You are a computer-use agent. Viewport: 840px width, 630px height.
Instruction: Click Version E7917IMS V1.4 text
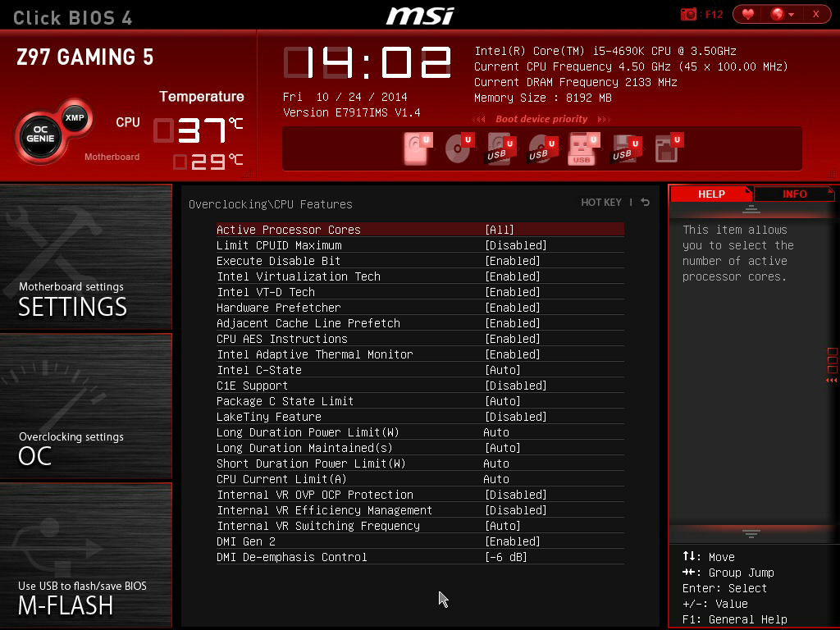coord(351,112)
